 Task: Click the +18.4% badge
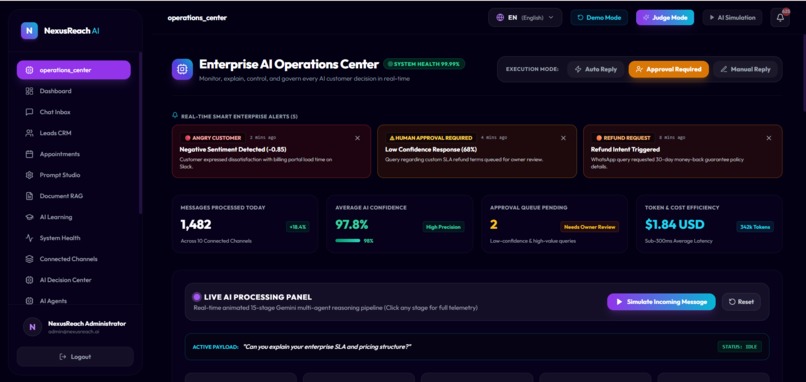(x=298, y=227)
